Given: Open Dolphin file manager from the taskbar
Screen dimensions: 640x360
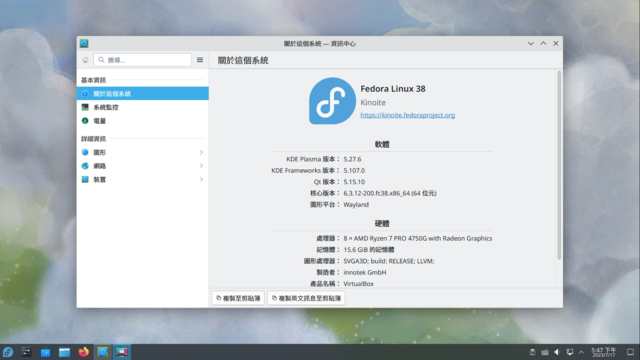Looking at the screenshot, I should (x=64, y=352).
